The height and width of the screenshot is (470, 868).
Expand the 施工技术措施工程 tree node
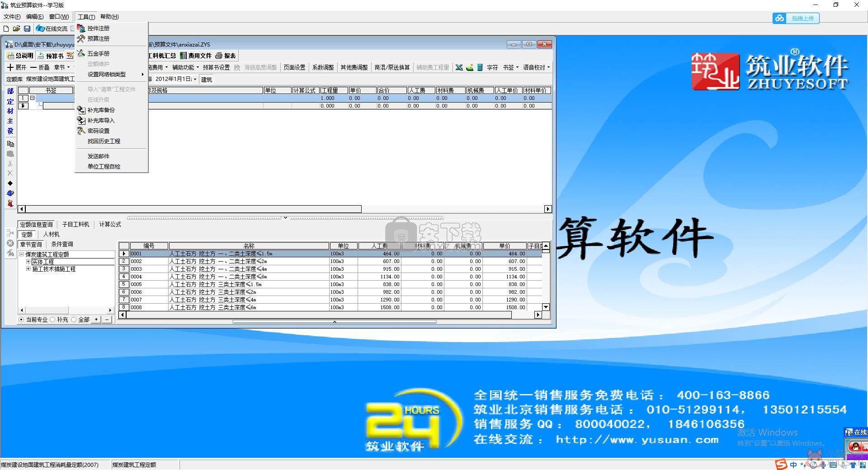coord(28,269)
